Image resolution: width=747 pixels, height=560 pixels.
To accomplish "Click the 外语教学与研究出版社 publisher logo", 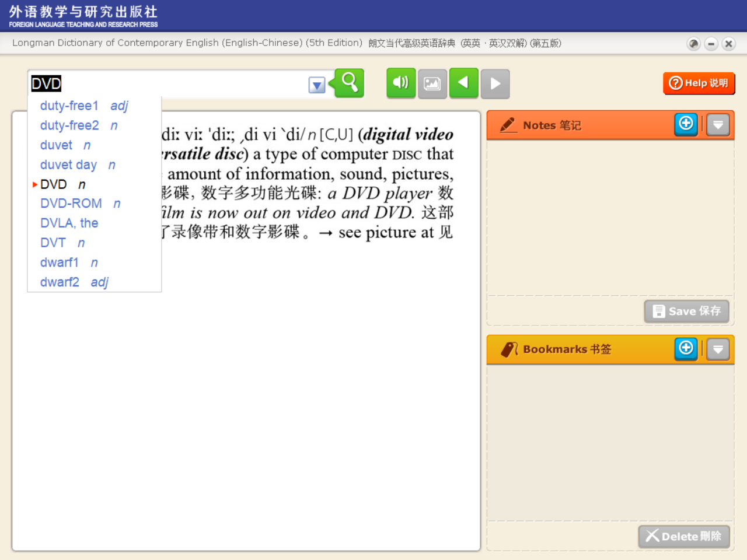I will click(x=83, y=16).
